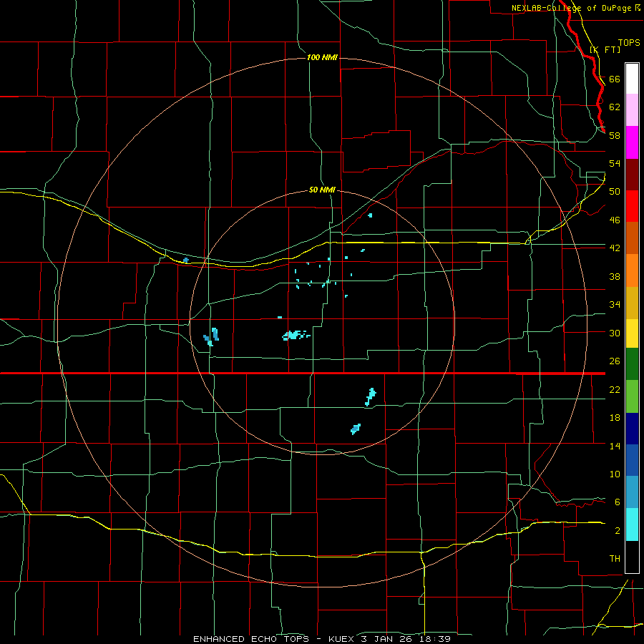Click the cyan legend band
The width and height of the screenshot is (644, 644).
[632, 525]
